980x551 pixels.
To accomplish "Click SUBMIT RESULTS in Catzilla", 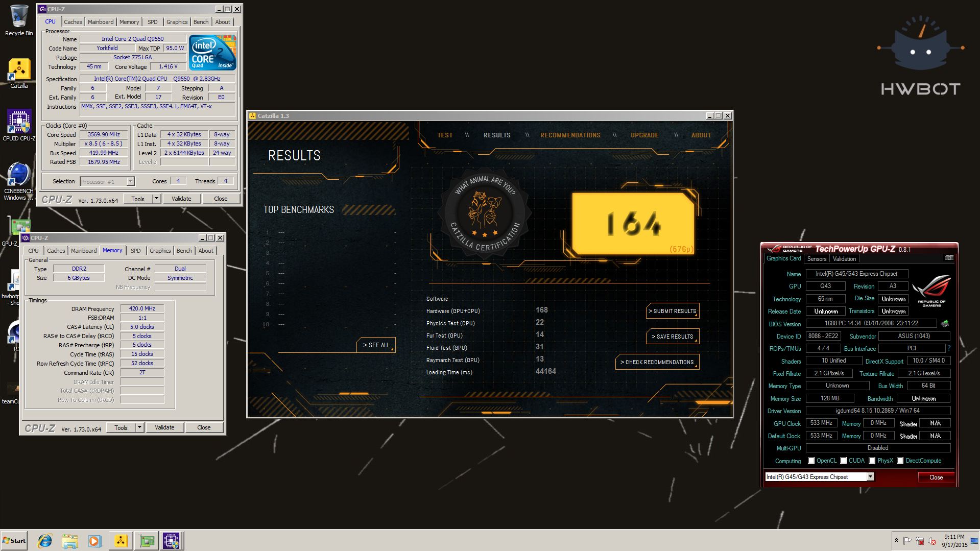I will [x=673, y=311].
